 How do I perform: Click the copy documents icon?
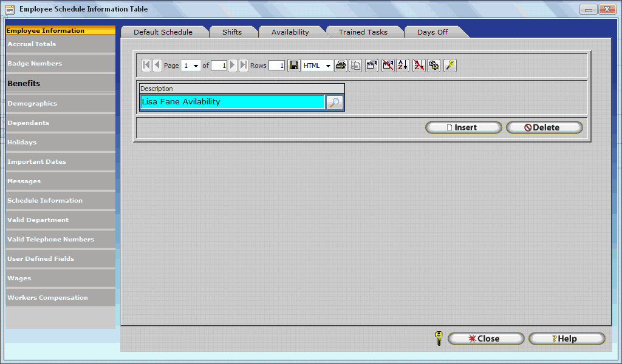(x=356, y=66)
